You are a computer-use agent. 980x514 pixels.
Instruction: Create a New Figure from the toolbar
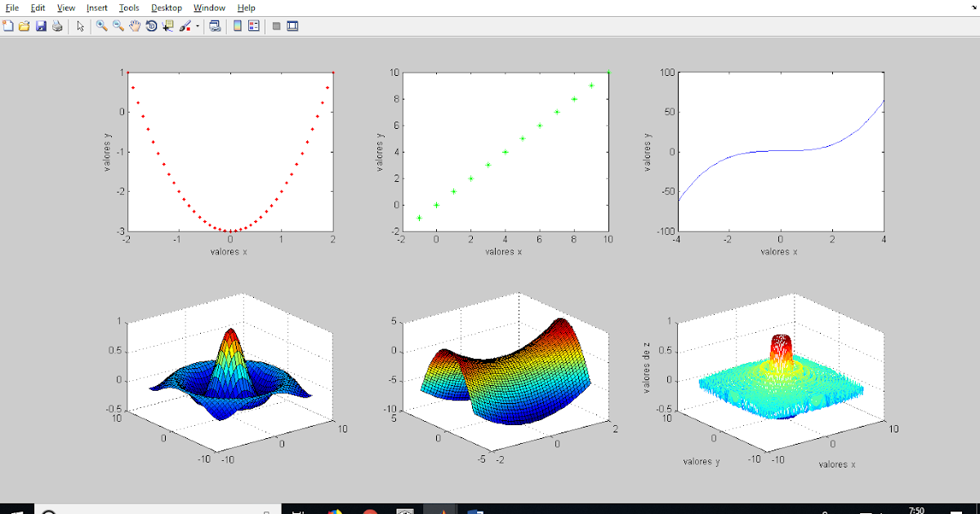point(8,25)
